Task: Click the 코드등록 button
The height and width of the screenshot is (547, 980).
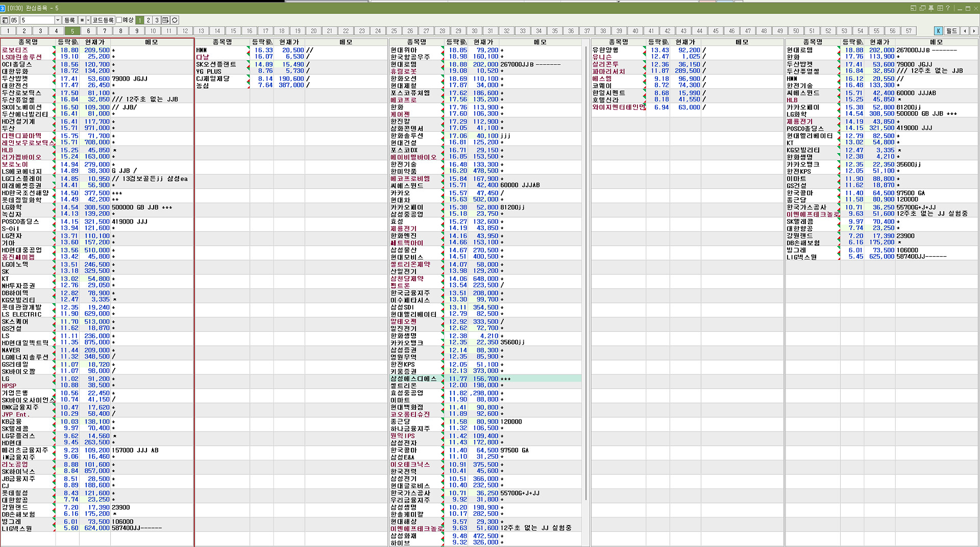Action: (x=103, y=20)
